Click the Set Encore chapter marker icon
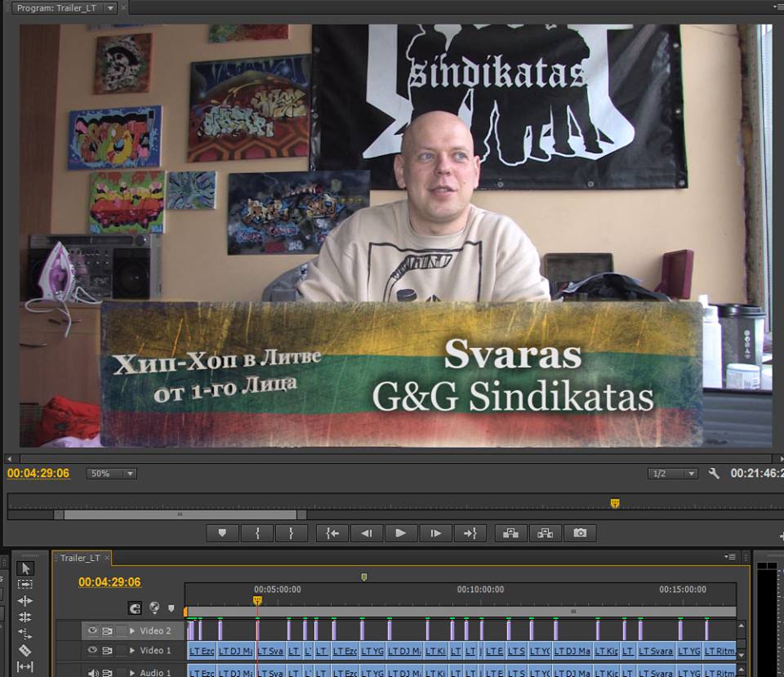This screenshot has height=677, width=784. point(154,608)
